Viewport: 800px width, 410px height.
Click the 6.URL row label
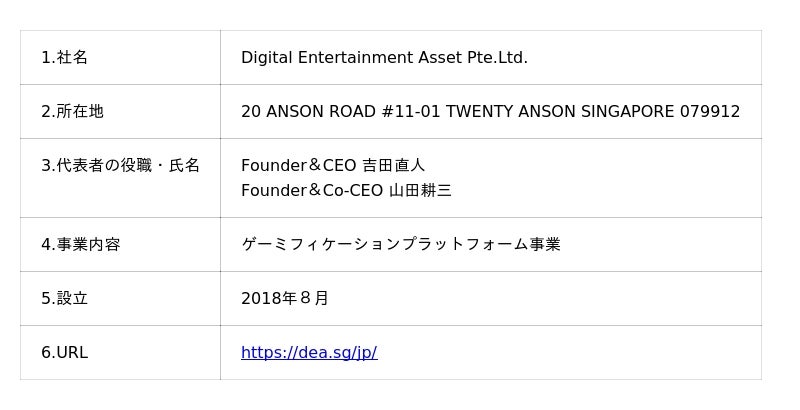[64, 352]
